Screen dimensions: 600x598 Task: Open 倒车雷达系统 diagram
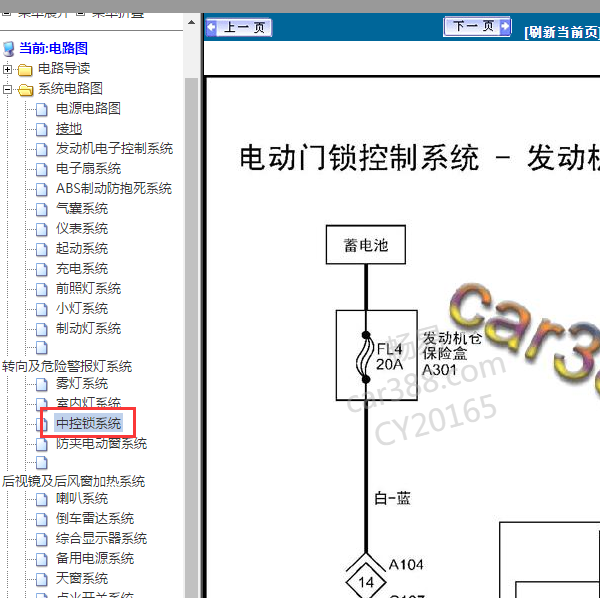[95, 518]
